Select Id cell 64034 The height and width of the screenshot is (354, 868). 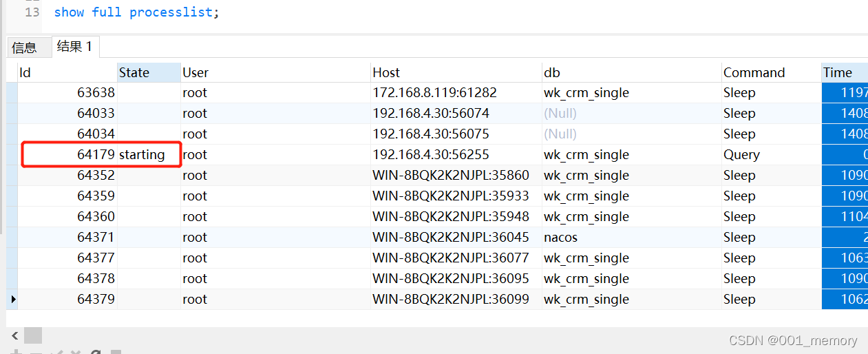[x=67, y=134]
